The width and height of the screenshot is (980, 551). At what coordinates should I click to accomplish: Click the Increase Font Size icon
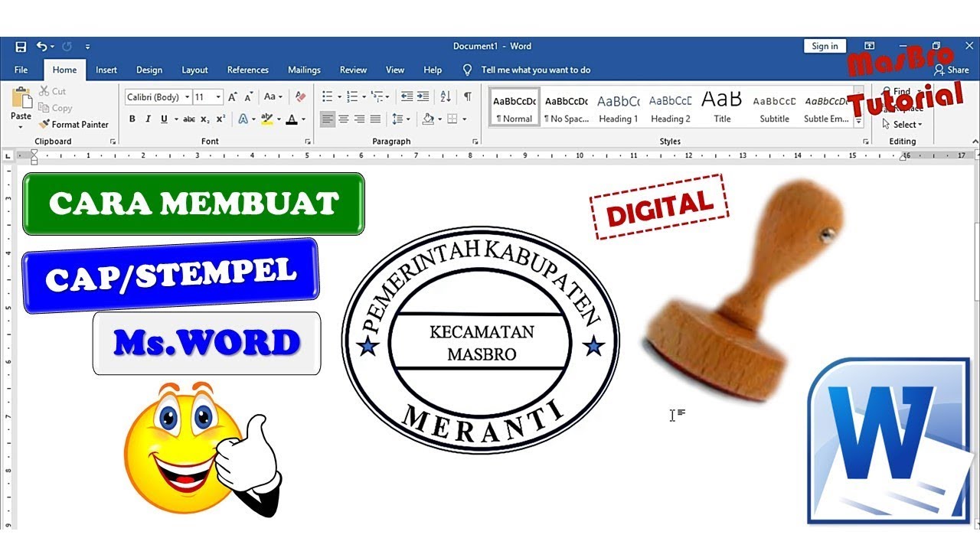click(233, 97)
